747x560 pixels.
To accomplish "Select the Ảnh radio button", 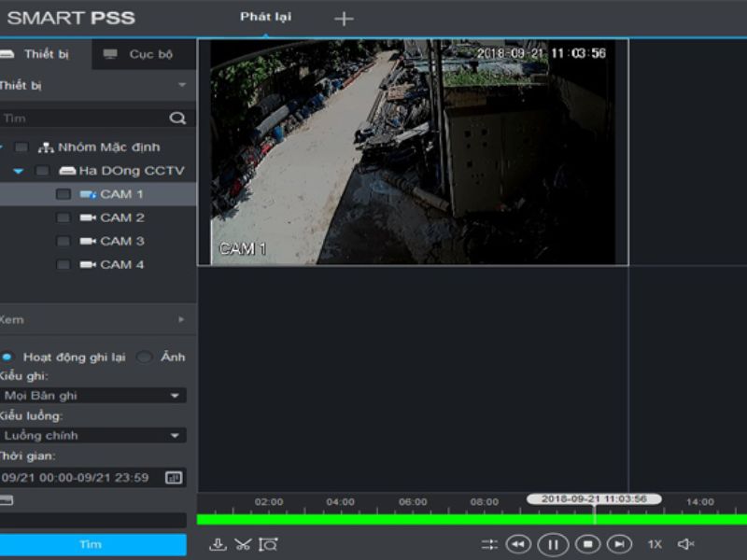I will (146, 357).
